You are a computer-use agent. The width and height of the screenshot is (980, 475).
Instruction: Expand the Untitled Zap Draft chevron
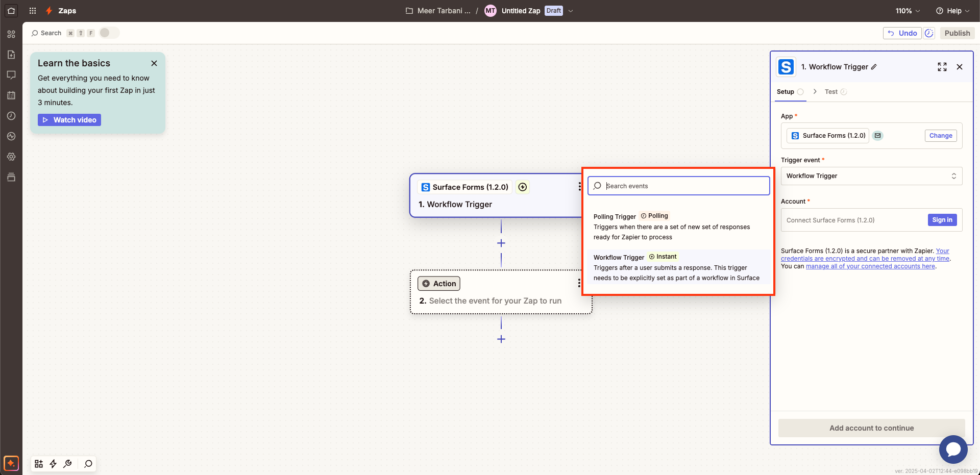tap(571, 11)
